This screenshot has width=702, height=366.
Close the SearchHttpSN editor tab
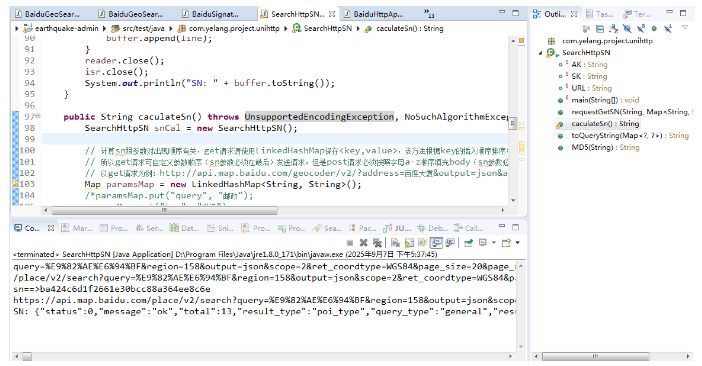point(332,14)
